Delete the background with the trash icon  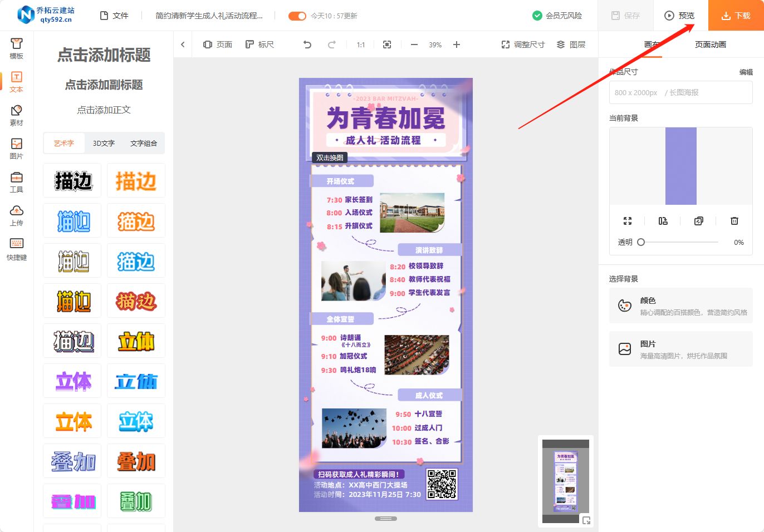[734, 221]
